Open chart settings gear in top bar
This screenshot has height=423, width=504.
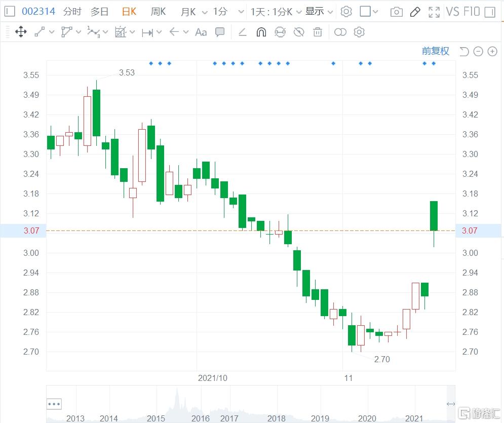(346, 12)
